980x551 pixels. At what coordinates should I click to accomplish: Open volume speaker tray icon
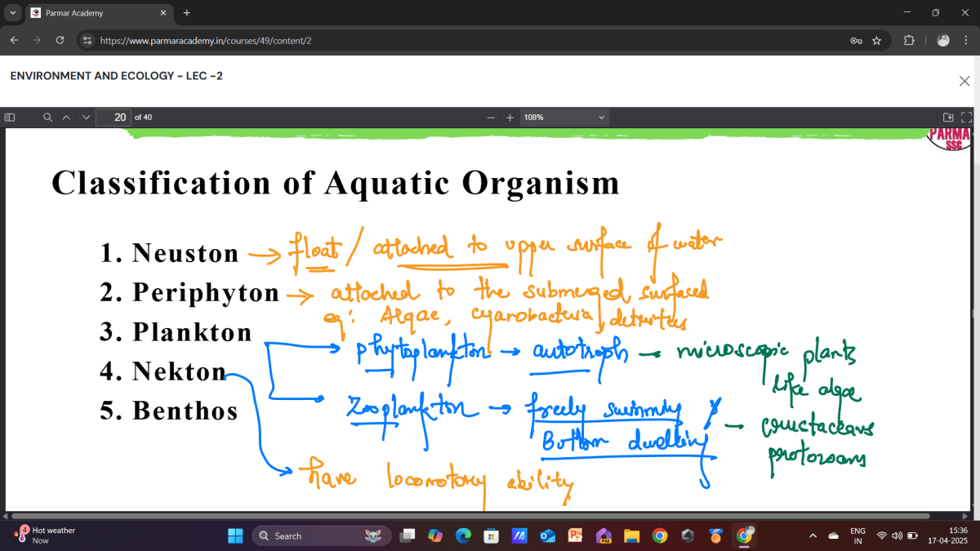(898, 536)
